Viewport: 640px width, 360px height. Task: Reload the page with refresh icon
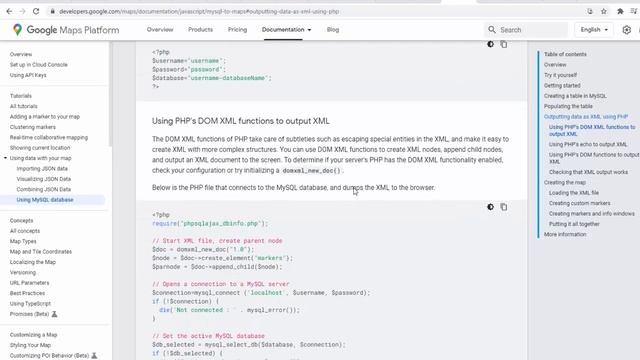pos(36,11)
